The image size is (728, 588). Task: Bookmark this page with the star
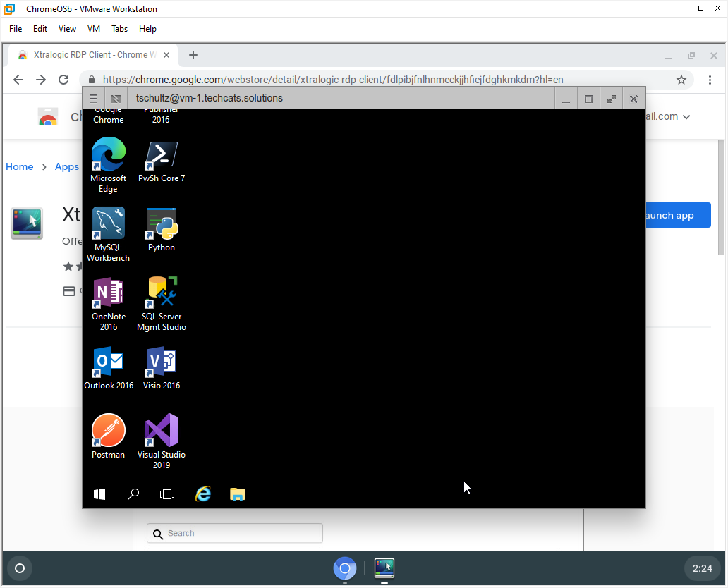[681, 80]
